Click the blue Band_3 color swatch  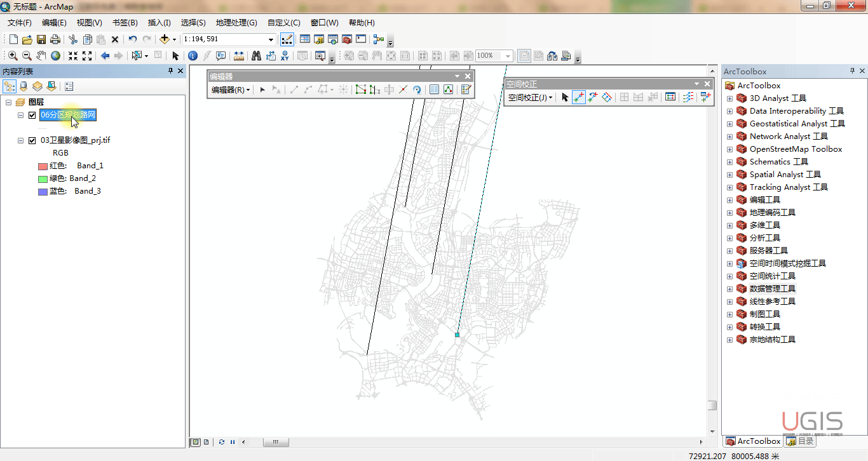pyautogui.click(x=43, y=192)
